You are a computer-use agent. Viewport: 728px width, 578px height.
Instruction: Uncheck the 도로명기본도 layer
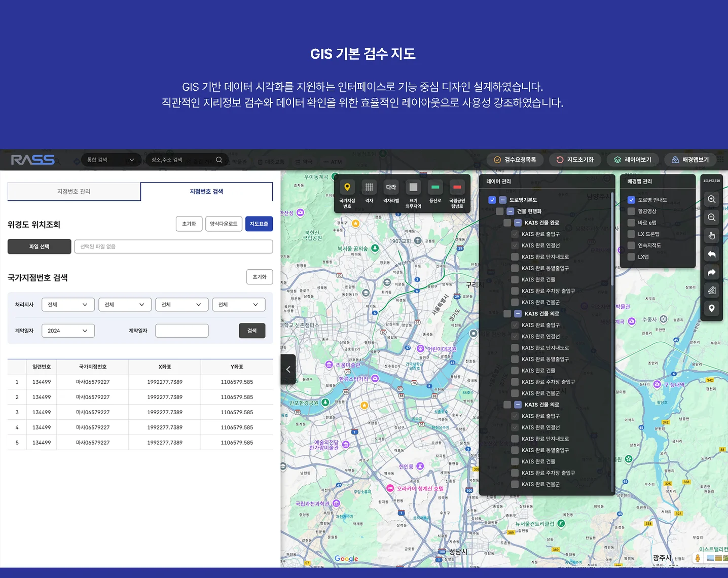tap(492, 200)
